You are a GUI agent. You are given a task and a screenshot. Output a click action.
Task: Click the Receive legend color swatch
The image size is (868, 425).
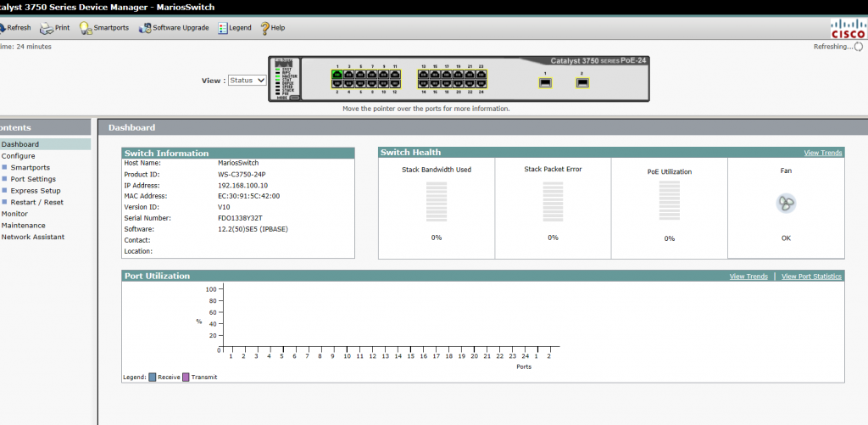[x=153, y=377]
